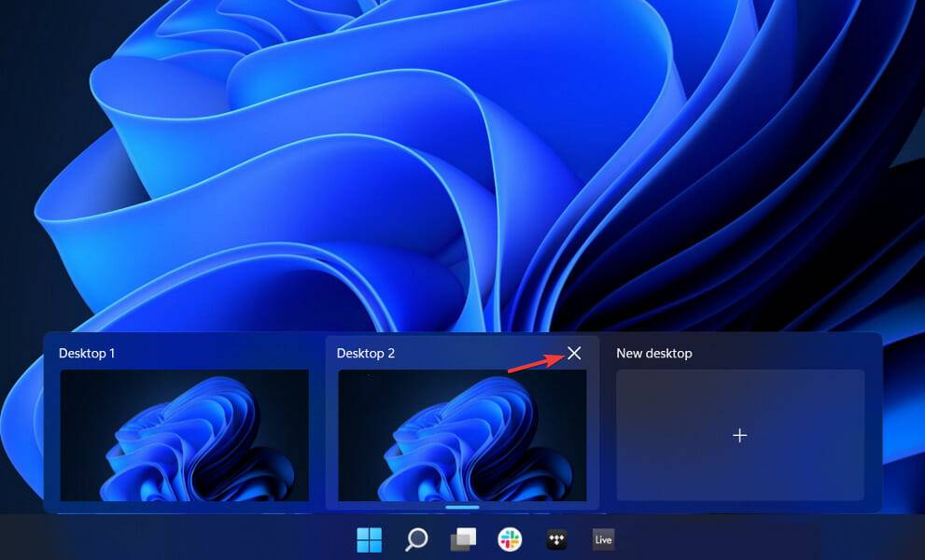
Task: Launch Slack from the taskbar
Action: 510,539
